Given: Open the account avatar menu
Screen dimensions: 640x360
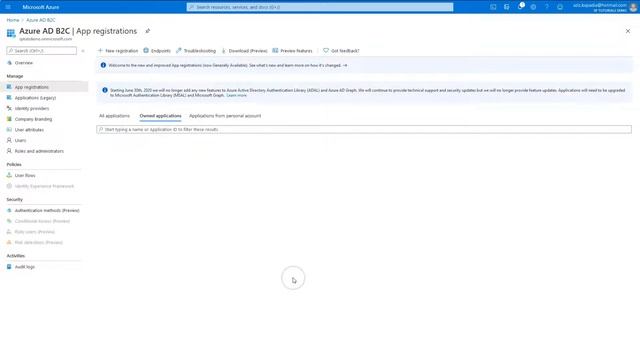Looking at the screenshot, I should point(633,7).
